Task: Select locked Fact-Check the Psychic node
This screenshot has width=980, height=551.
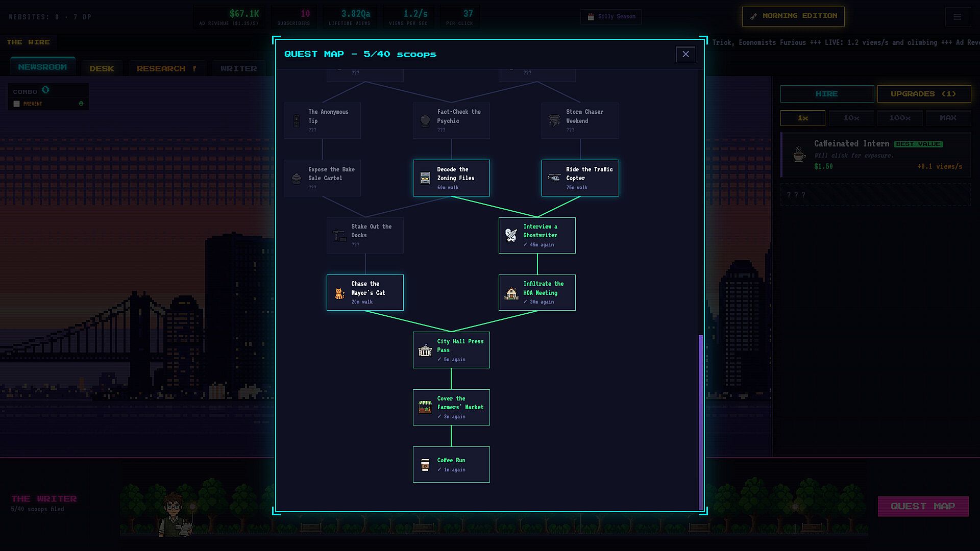Action: coord(451,121)
